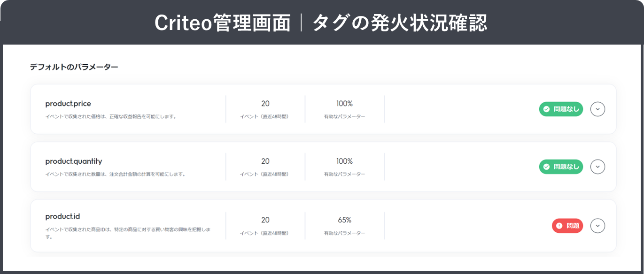Click the check icon inside product.quantity's 問題なし badge

tap(546, 167)
